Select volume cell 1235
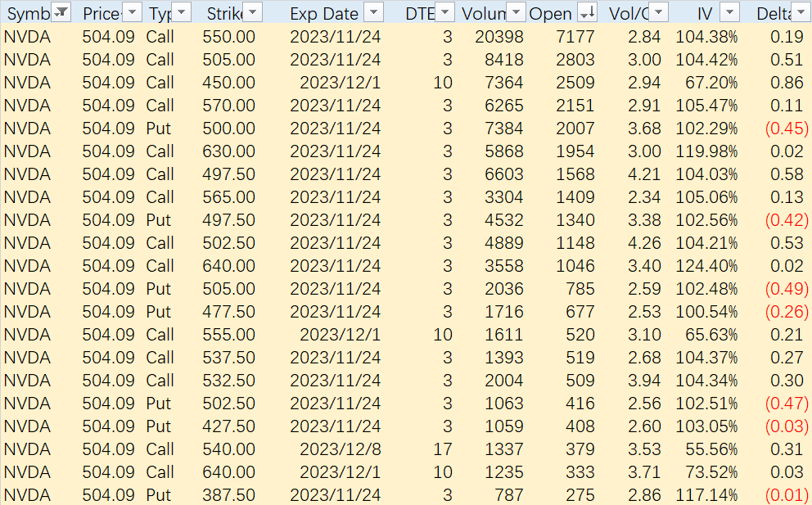The height and width of the screenshot is (505, 812). click(504, 471)
